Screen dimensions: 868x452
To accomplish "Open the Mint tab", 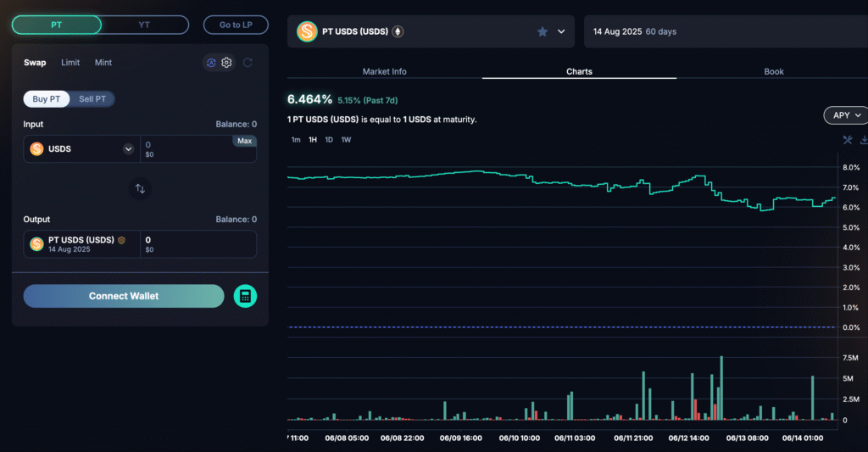I will [x=103, y=63].
